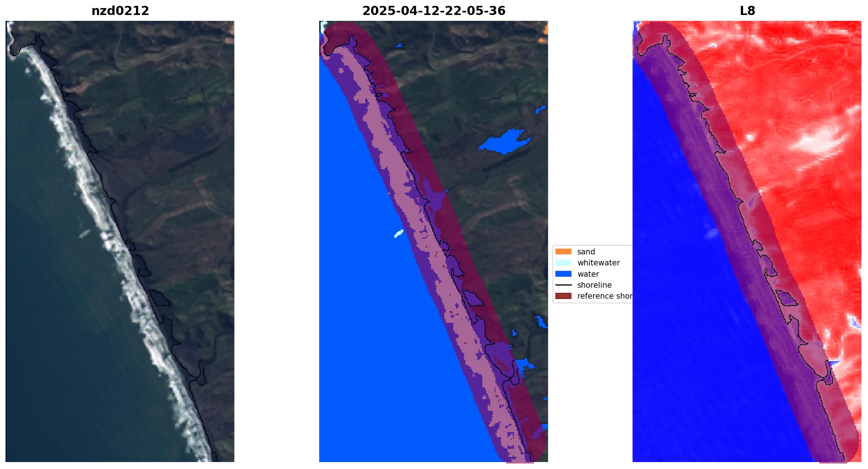The image size is (868, 469).
Task: Click the 'water' legend label
Action: pos(588,274)
